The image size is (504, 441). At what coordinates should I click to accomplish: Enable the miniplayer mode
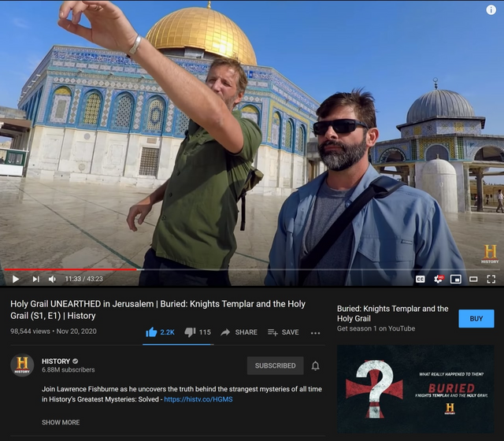pos(456,279)
